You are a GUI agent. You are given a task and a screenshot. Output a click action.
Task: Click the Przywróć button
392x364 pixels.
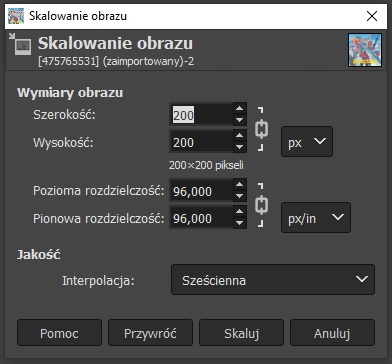(150, 333)
